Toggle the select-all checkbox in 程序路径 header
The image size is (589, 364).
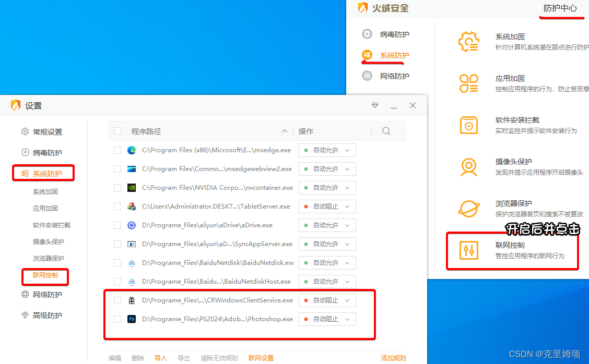pos(117,131)
